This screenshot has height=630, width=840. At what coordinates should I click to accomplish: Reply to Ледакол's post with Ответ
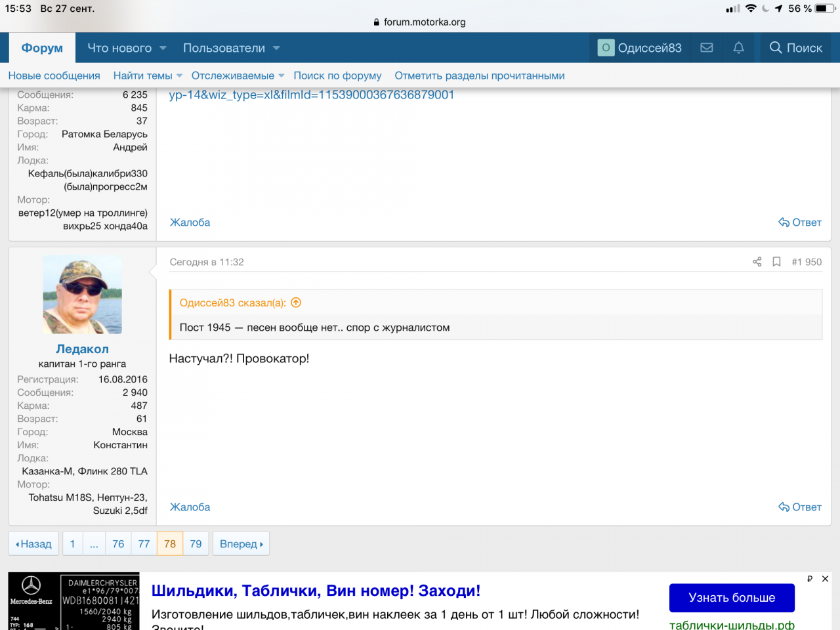click(x=800, y=507)
